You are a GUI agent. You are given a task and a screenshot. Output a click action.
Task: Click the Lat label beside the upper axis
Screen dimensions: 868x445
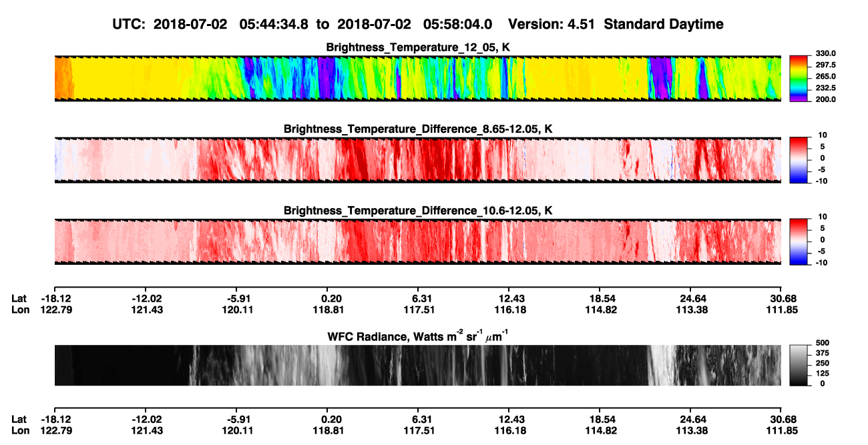19,298
